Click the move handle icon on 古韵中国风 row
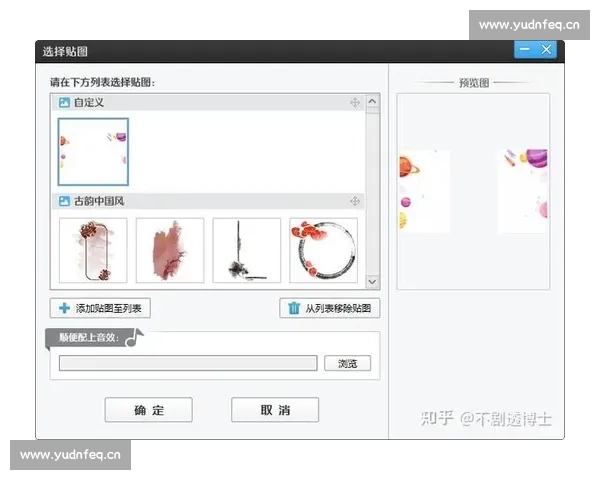Image resolution: width=600 pixels, height=480 pixels. pos(355,201)
